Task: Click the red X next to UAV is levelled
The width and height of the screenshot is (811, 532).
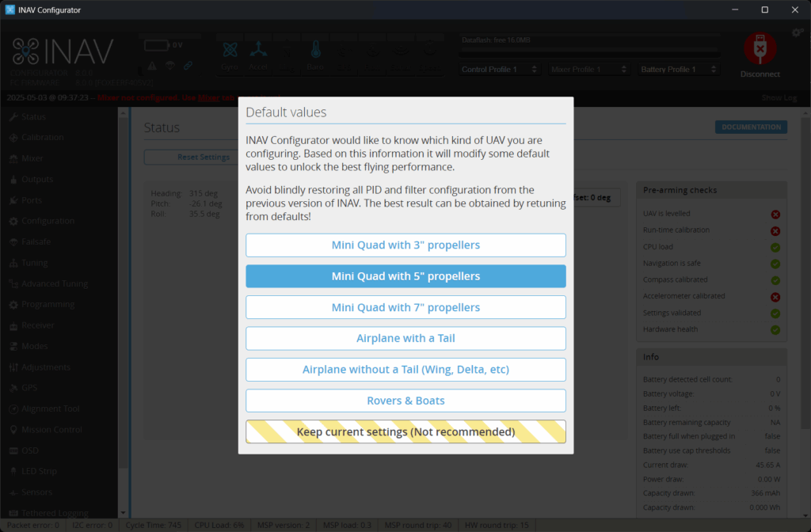Action: (775, 215)
